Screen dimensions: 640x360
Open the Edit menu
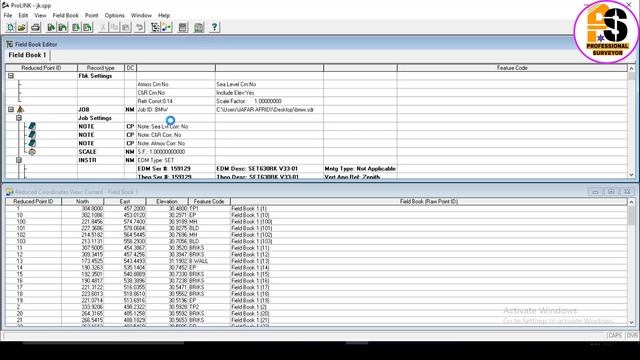(x=23, y=15)
